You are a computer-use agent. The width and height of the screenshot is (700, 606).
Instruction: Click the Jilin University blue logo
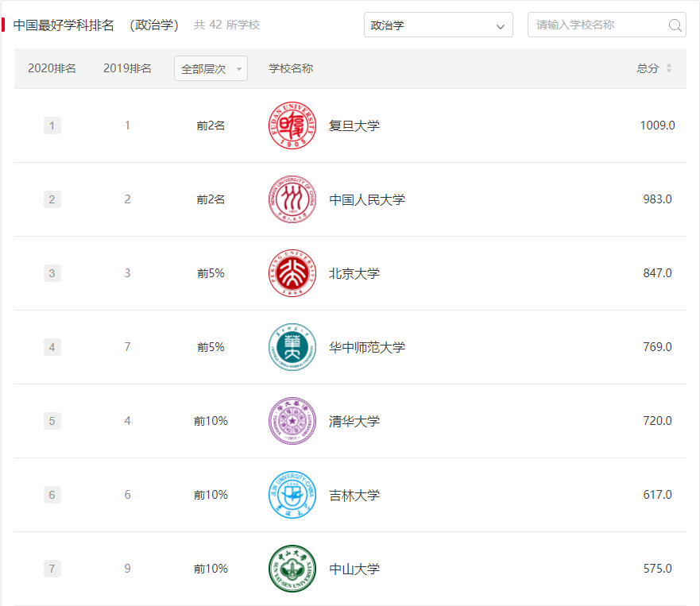pos(292,495)
